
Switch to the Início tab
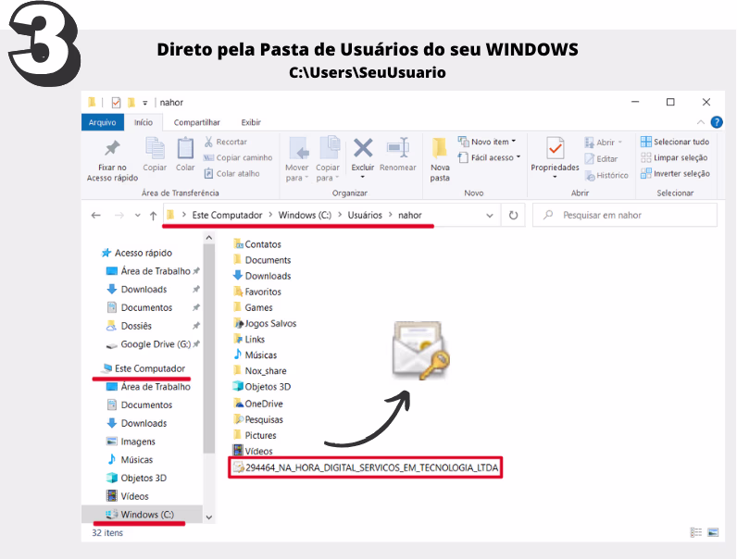[144, 122]
